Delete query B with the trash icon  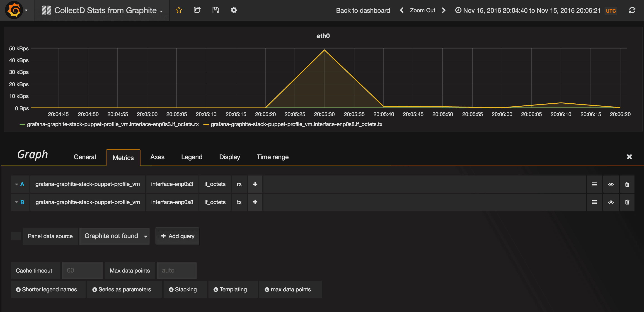tap(627, 202)
